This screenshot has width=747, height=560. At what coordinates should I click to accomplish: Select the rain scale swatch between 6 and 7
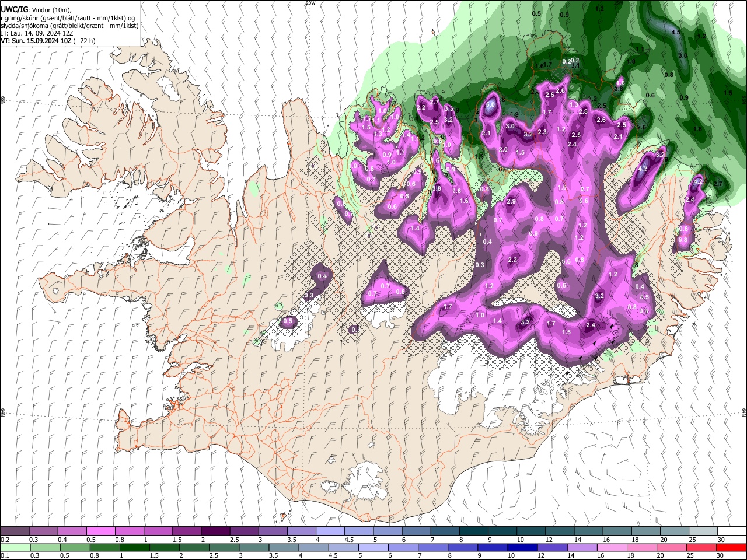tap(402, 547)
